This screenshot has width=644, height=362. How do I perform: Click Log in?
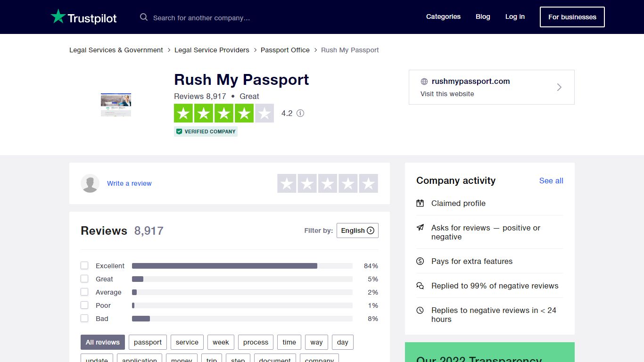tap(515, 16)
